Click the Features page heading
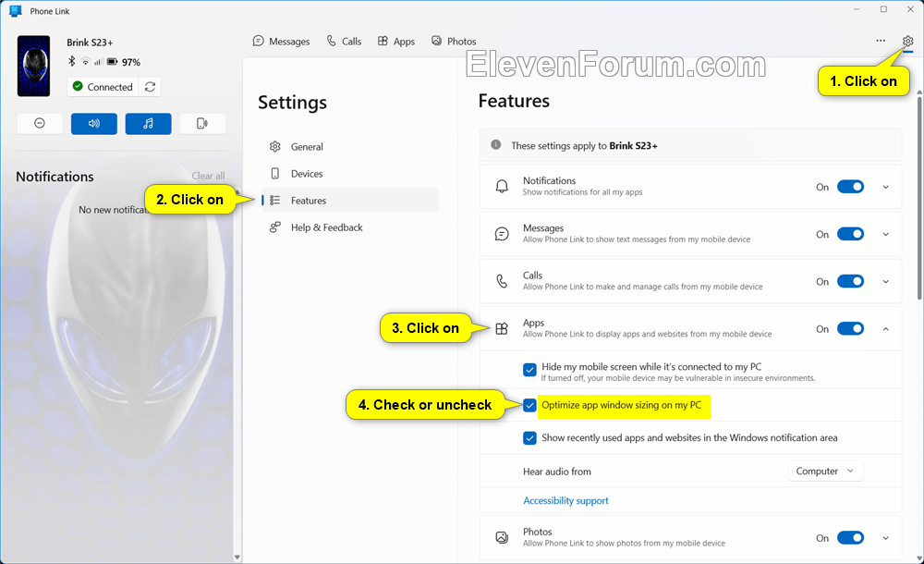This screenshot has height=564, width=924. click(514, 101)
